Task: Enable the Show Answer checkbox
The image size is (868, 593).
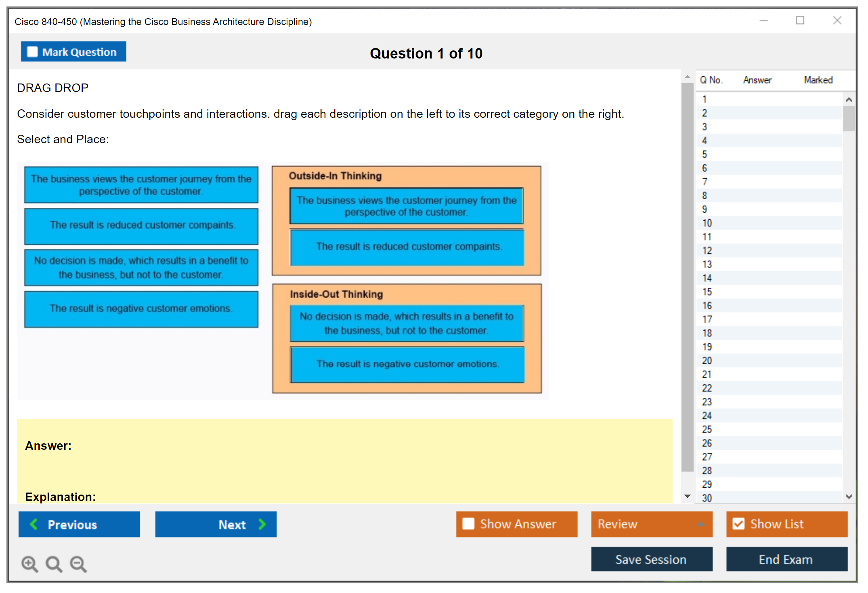Action: [468, 524]
